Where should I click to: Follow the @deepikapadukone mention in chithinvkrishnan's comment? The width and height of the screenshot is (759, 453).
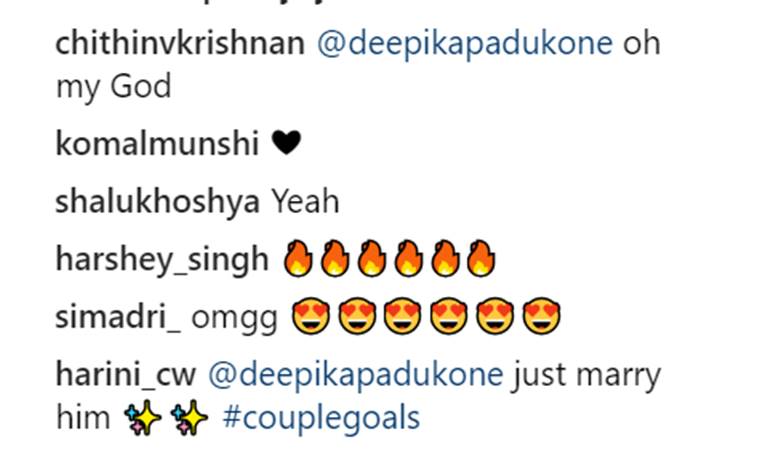tap(465, 45)
